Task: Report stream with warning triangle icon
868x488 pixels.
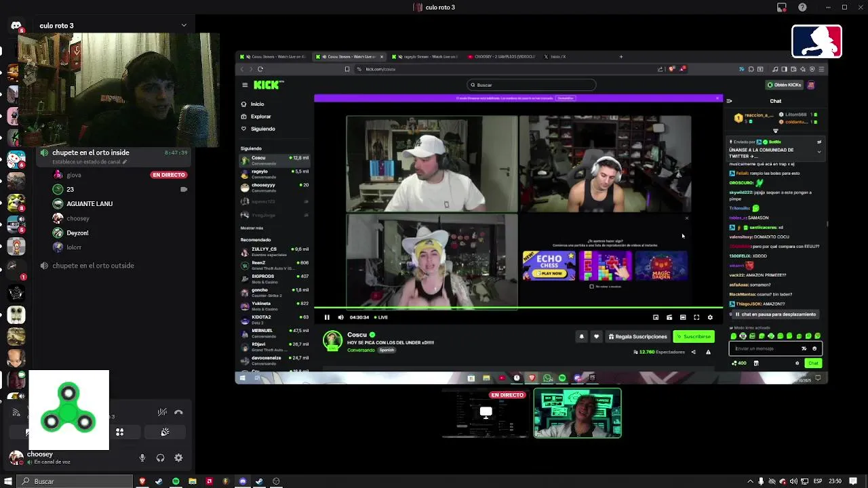Action: point(708,352)
